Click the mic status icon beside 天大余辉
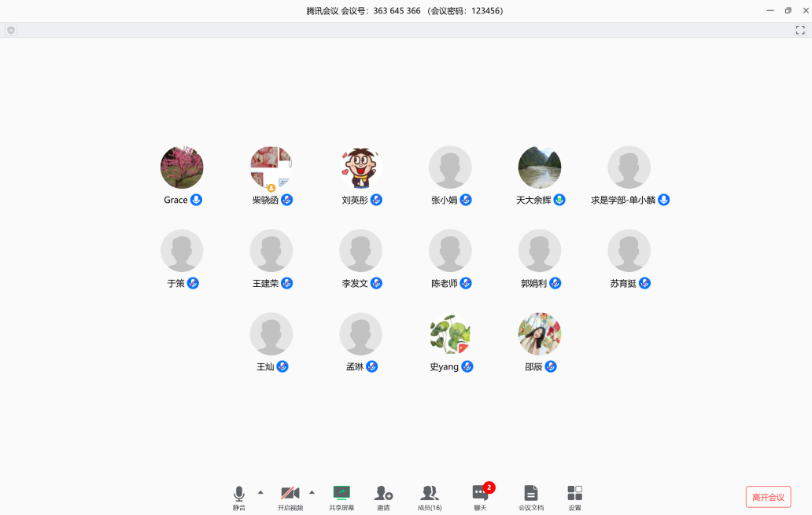The height and width of the screenshot is (515, 812). [559, 200]
